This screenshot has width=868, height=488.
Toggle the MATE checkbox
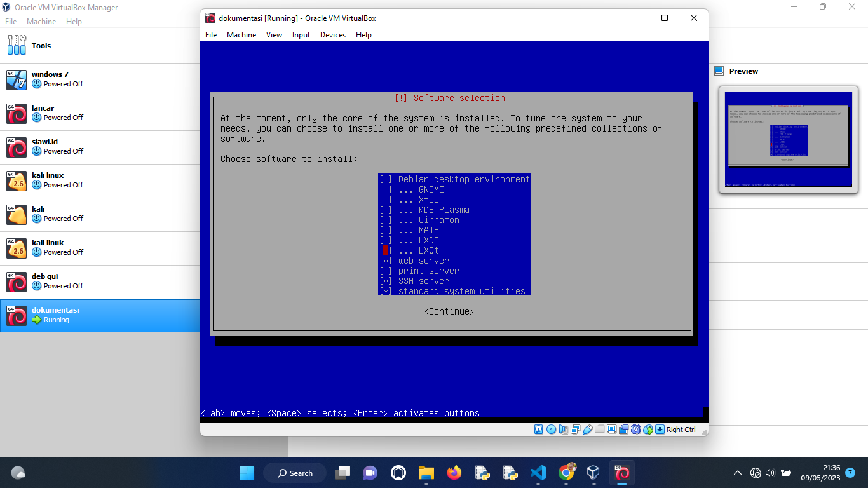[x=386, y=230]
